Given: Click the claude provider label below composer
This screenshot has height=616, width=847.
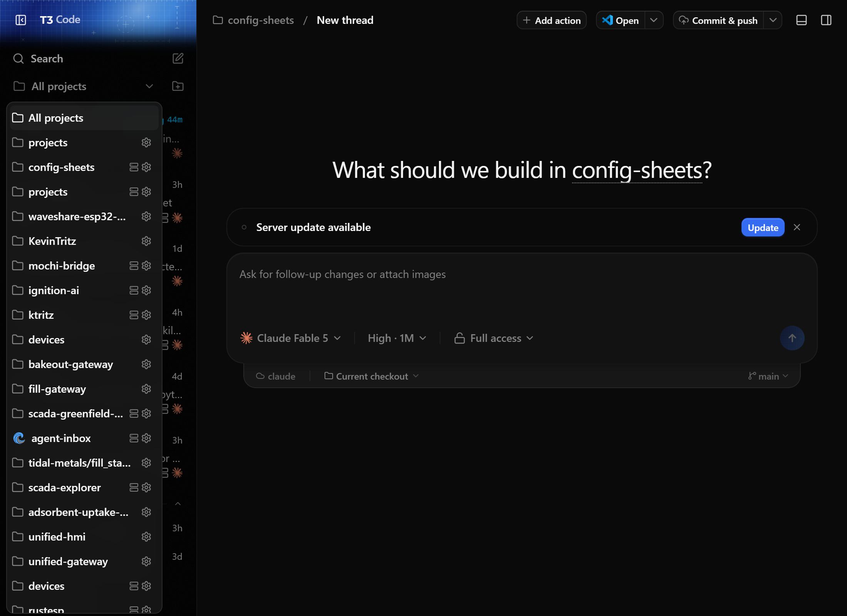Looking at the screenshot, I should coord(276,376).
